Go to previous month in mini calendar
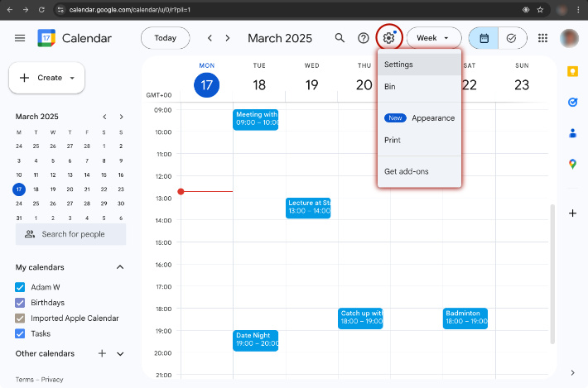This screenshot has width=588, height=388. tap(104, 117)
